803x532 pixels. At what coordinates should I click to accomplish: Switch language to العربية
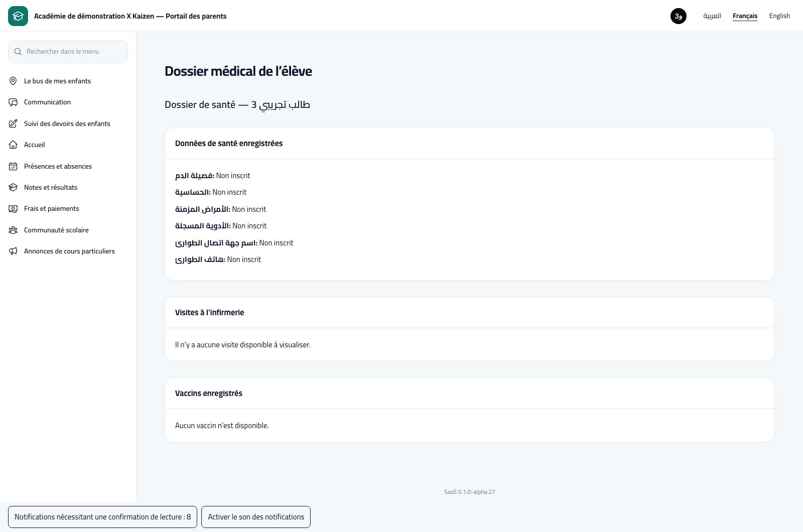pyautogui.click(x=712, y=16)
